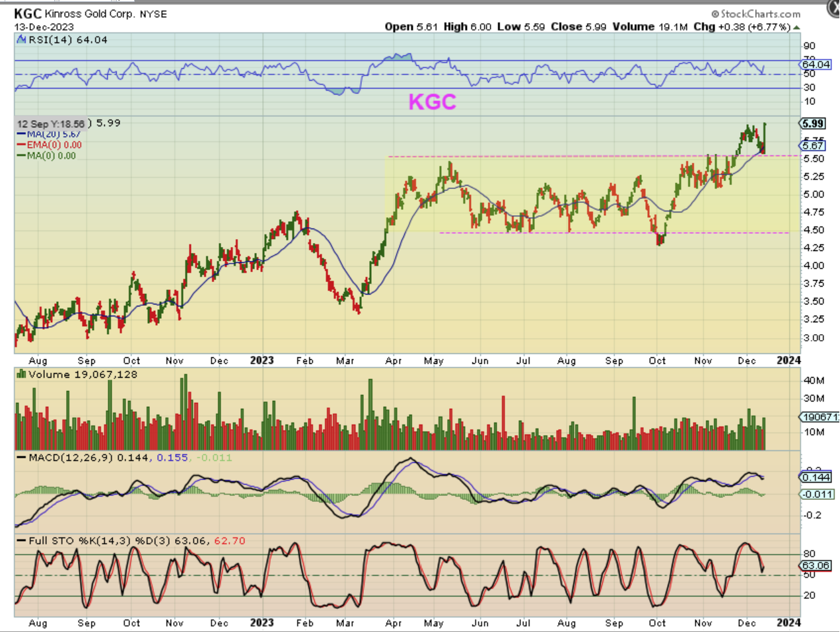Click the 12 Sep Y:18.56 crosshair tooltip
Viewport: 840px width, 632px height.
[x=52, y=123]
